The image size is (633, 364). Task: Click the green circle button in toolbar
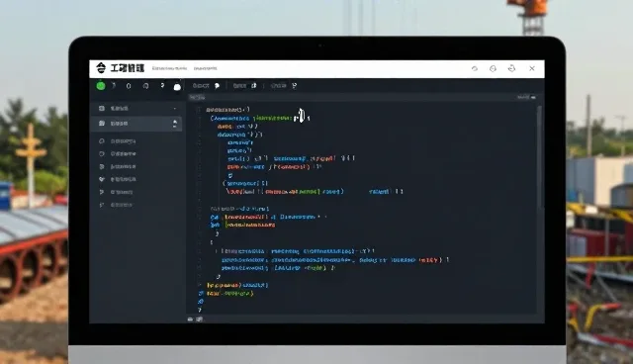click(x=101, y=86)
